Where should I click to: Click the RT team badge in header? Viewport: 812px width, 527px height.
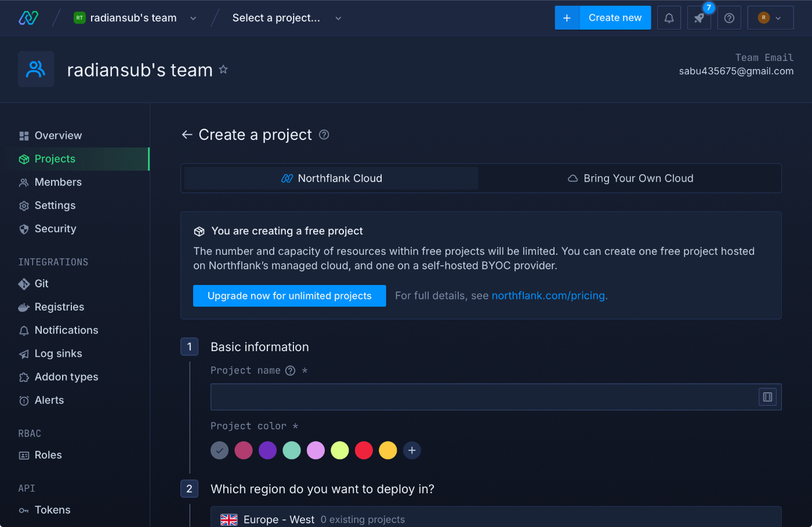(x=79, y=18)
